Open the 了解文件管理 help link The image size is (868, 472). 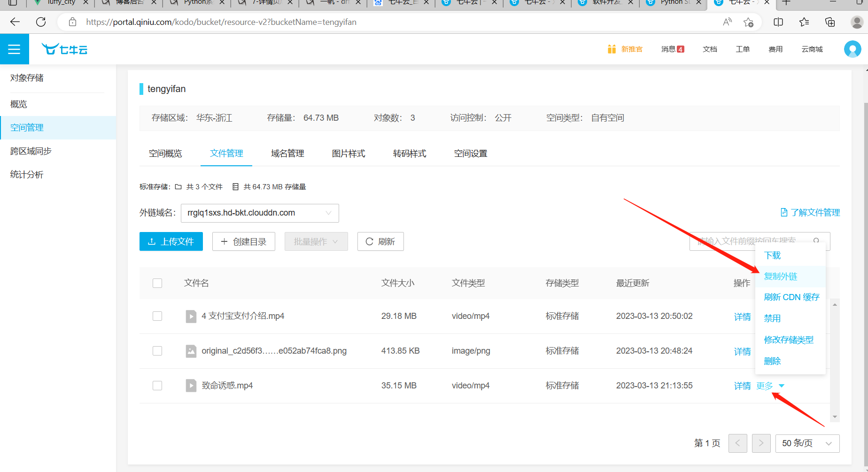point(810,213)
